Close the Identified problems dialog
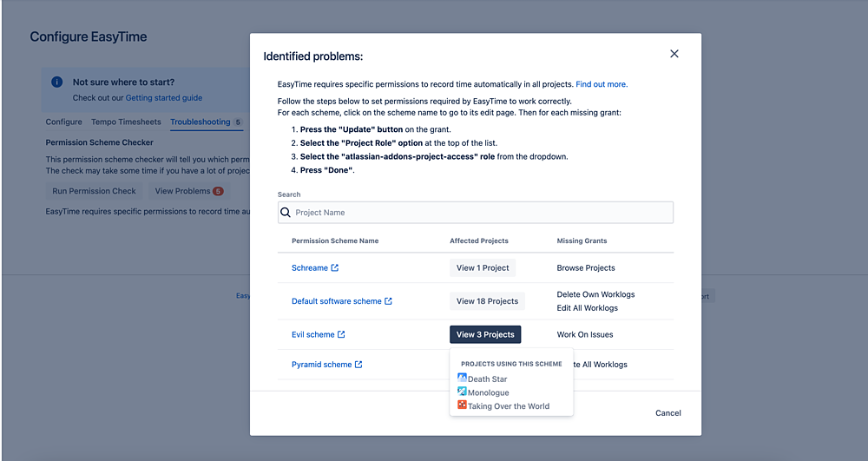Screen dimensions: 868x461 (x=674, y=54)
